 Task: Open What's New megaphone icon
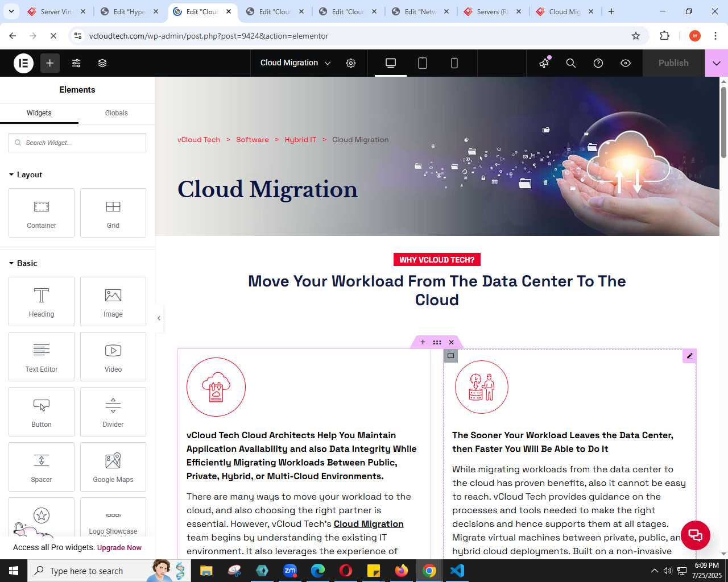(x=544, y=63)
